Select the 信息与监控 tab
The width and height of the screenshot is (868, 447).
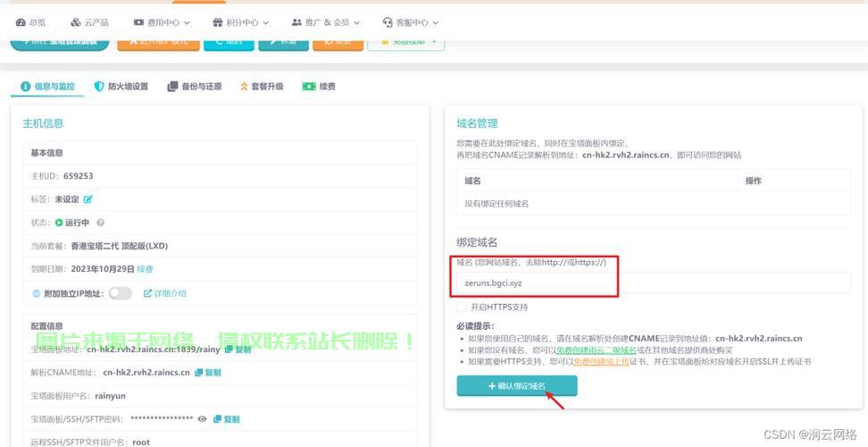point(47,87)
